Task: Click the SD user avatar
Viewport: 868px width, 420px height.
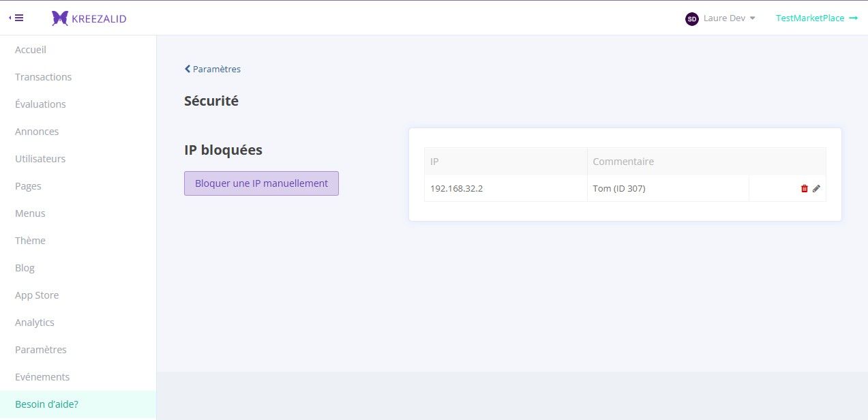Action: click(x=691, y=19)
